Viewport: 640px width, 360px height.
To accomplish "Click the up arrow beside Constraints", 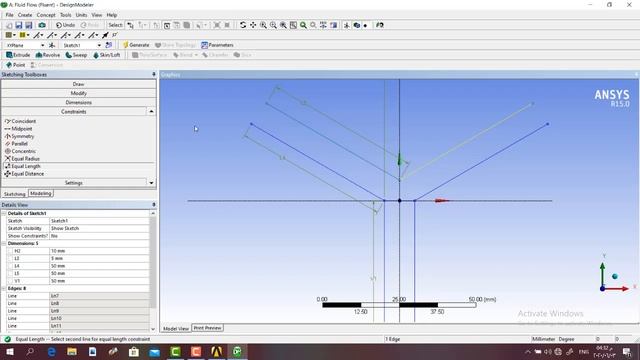I will (x=151, y=111).
